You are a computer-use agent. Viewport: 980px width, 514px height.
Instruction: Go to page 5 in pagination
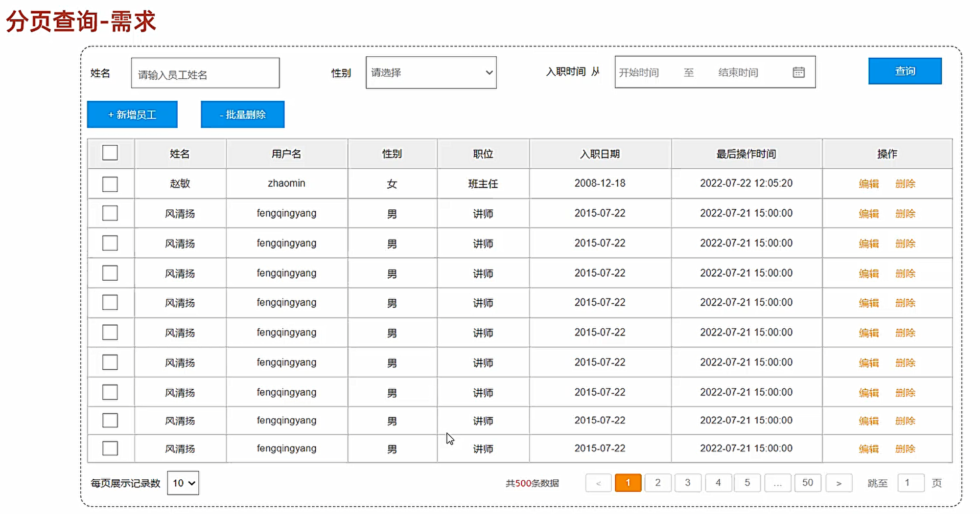click(747, 483)
